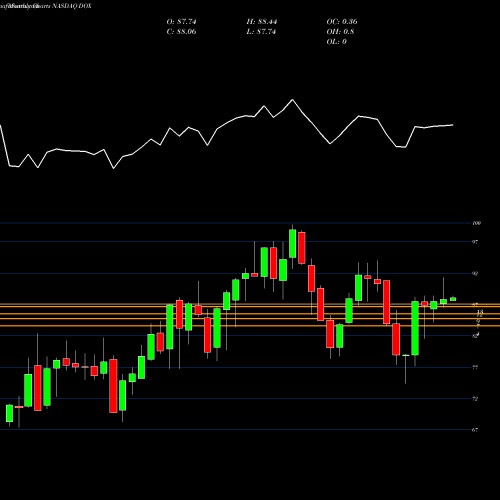Select the close value C: 88.06
This screenshot has height=500, width=500.
181,32
